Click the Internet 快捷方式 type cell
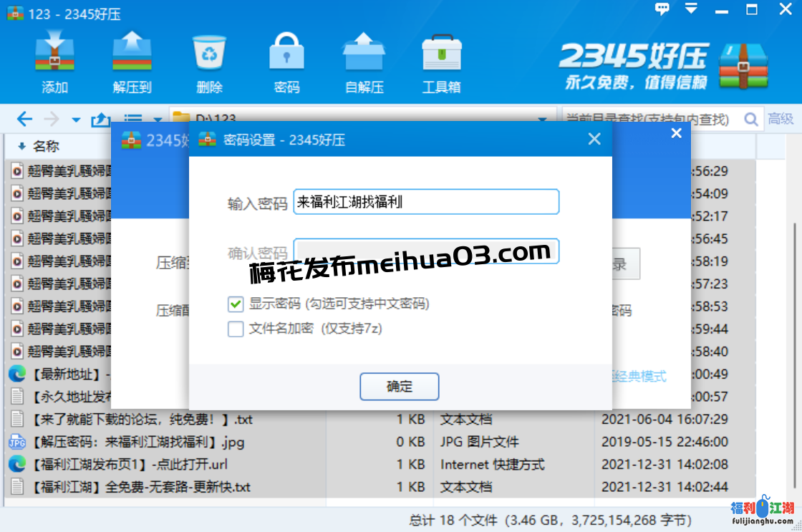 (x=493, y=465)
